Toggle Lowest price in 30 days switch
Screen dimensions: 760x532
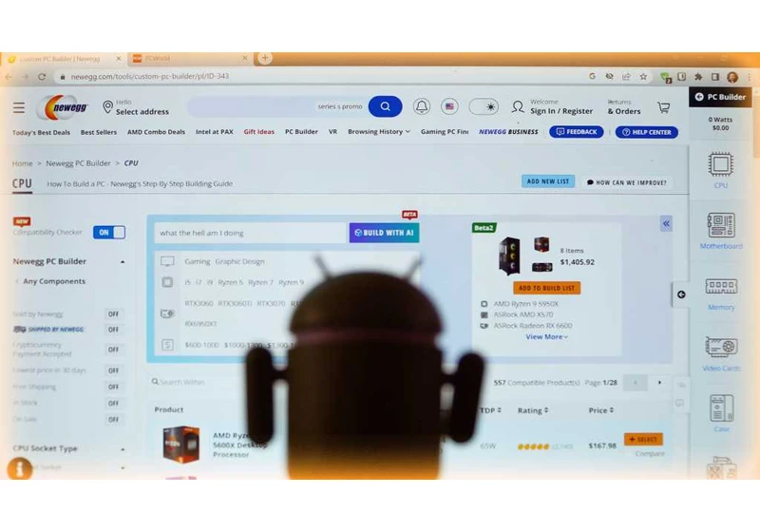click(113, 370)
